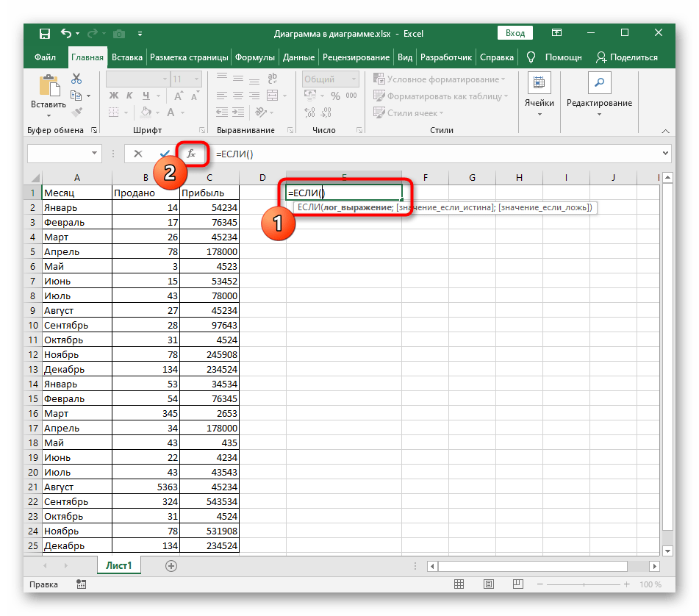Undo the last action
The image size is (699, 616).
pos(66,33)
